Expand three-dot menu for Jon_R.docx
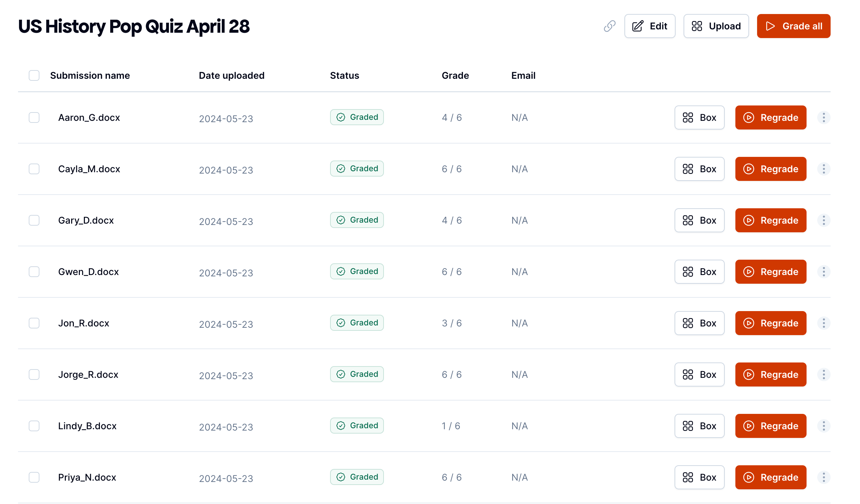Screen dimensions: 860x504 pos(824,323)
